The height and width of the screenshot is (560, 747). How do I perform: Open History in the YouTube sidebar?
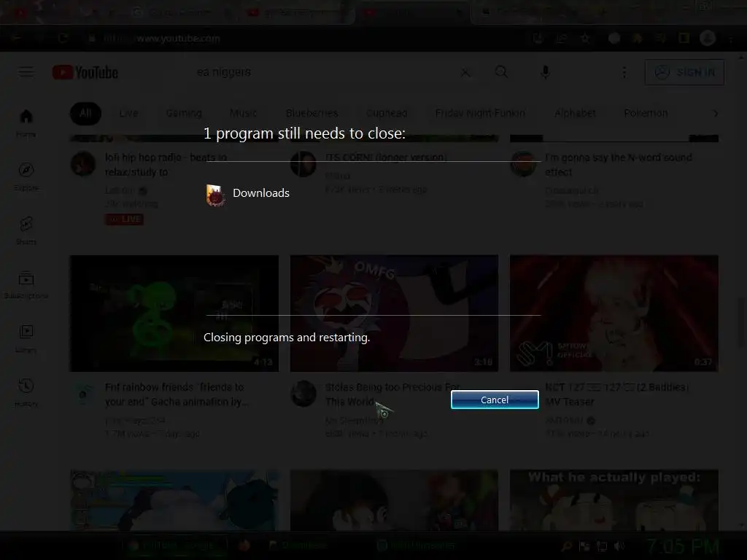(26, 392)
